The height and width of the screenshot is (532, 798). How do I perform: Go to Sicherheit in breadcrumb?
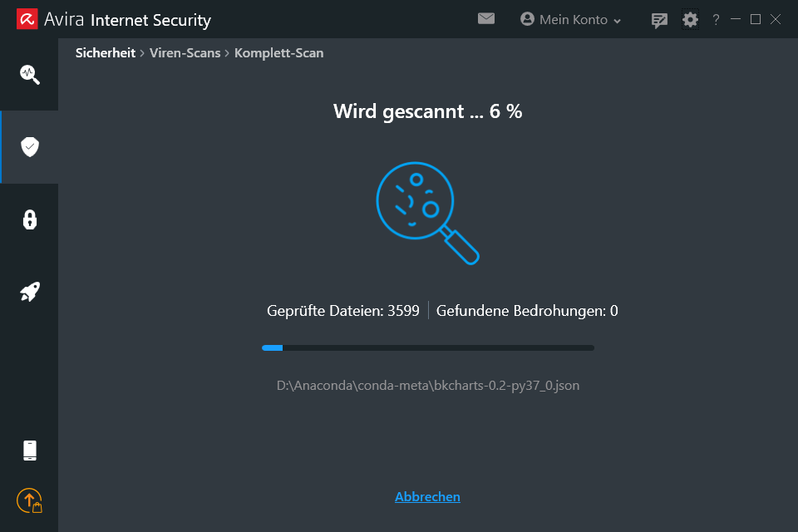point(106,53)
